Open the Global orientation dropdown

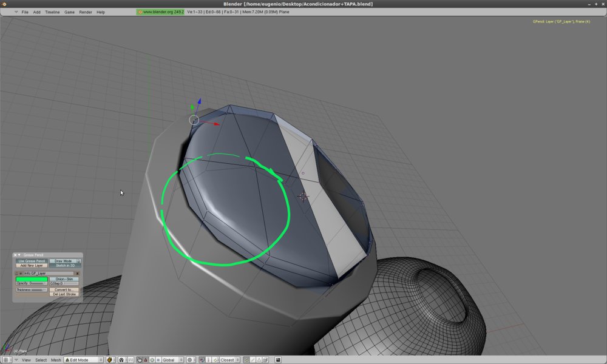(x=172, y=360)
